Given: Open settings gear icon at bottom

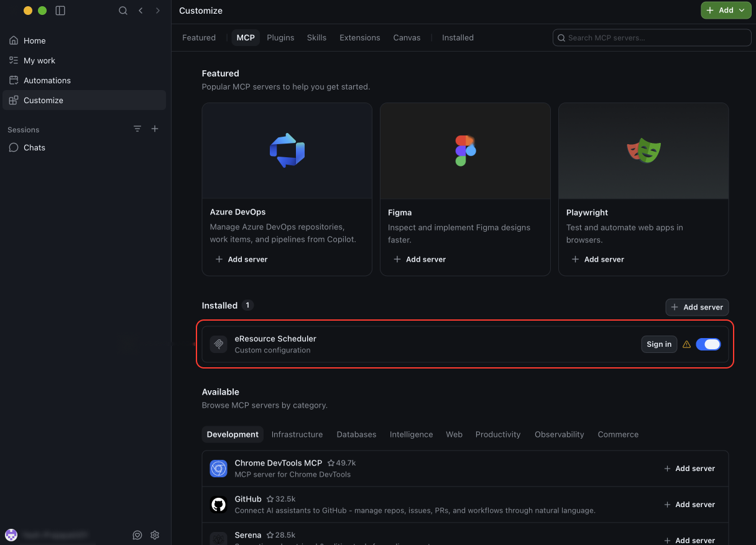Looking at the screenshot, I should pos(155,535).
